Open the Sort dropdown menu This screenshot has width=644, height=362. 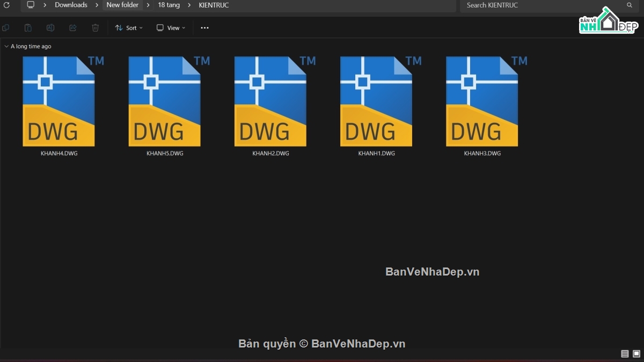tap(129, 28)
